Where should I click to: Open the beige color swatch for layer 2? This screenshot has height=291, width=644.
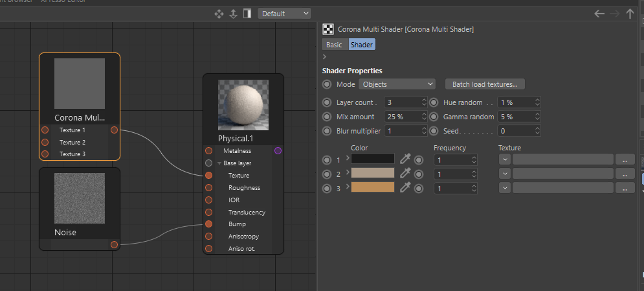click(x=373, y=172)
